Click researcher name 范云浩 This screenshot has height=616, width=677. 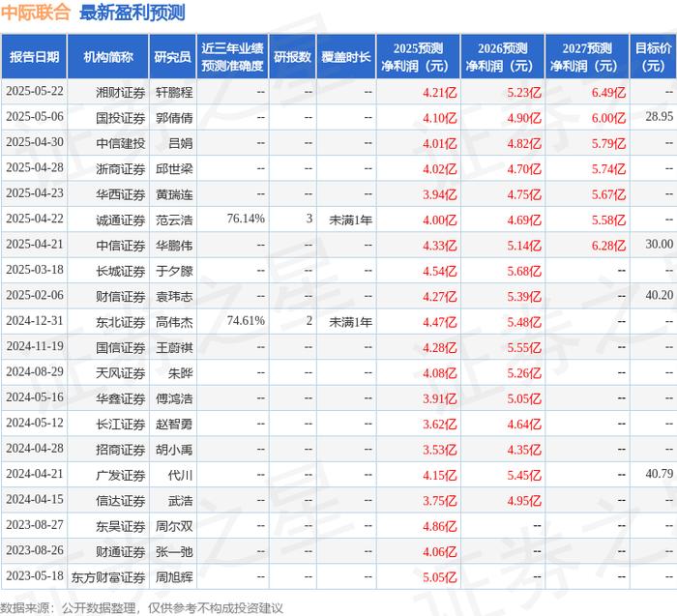point(174,220)
